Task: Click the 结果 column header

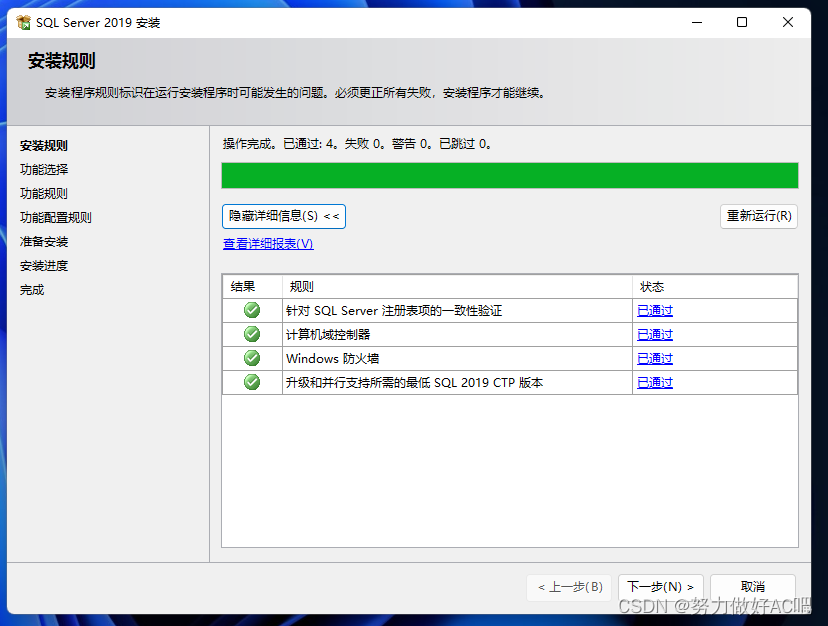Action: [x=252, y=287]
